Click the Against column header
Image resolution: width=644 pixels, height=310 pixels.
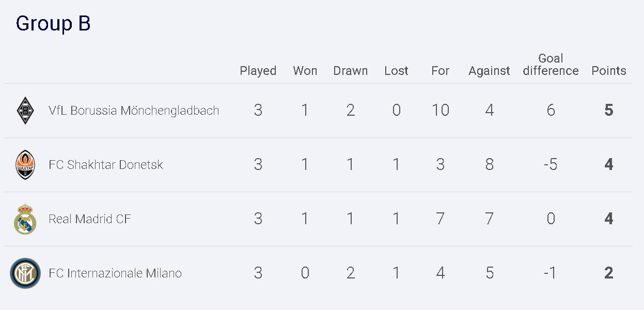tap(489, 71)
